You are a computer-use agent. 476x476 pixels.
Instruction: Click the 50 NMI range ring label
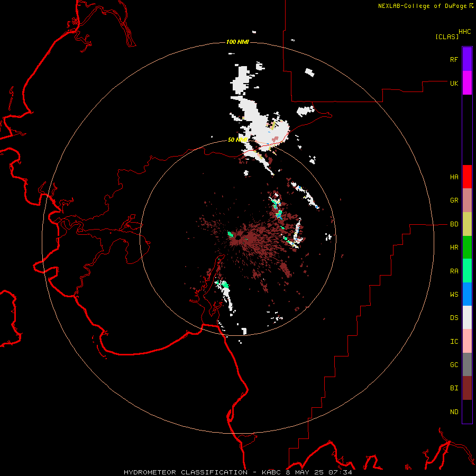237,140
